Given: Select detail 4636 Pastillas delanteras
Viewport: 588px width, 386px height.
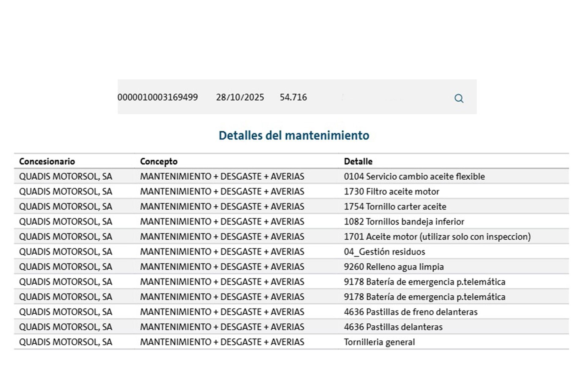Looking at the screenshot, I should [x=393, y=327].
